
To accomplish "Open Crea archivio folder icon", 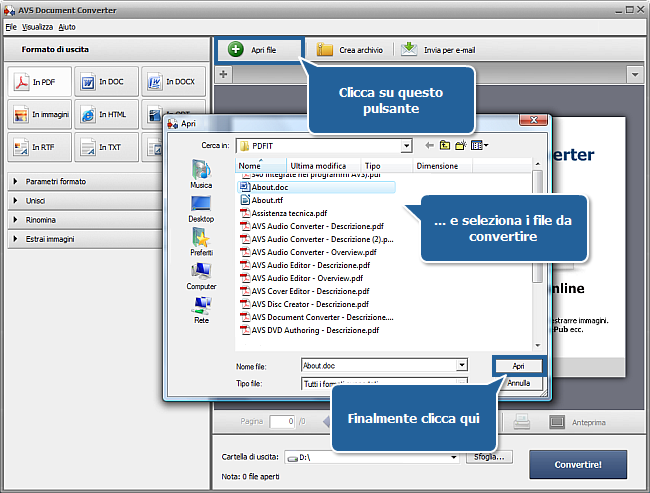I will point(325,50).
